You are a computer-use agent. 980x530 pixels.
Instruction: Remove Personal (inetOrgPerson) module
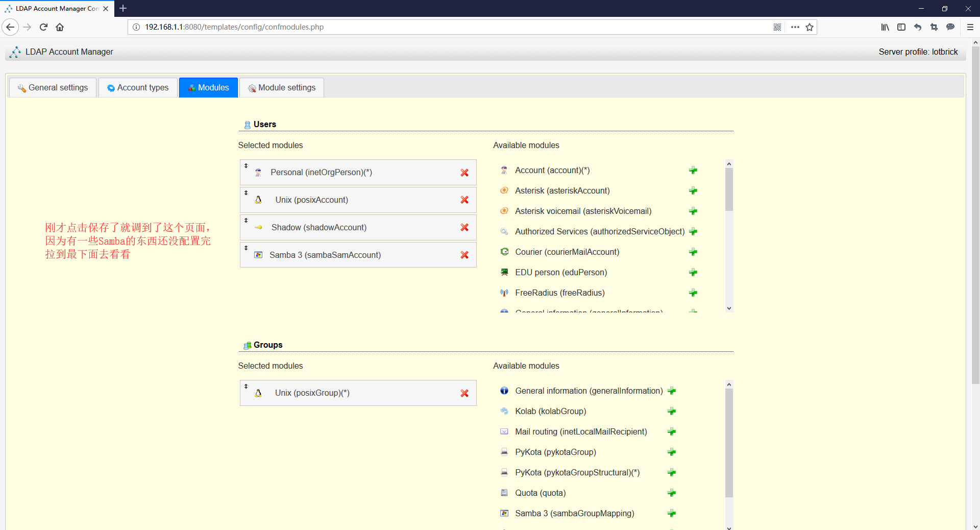click(464, 173)
